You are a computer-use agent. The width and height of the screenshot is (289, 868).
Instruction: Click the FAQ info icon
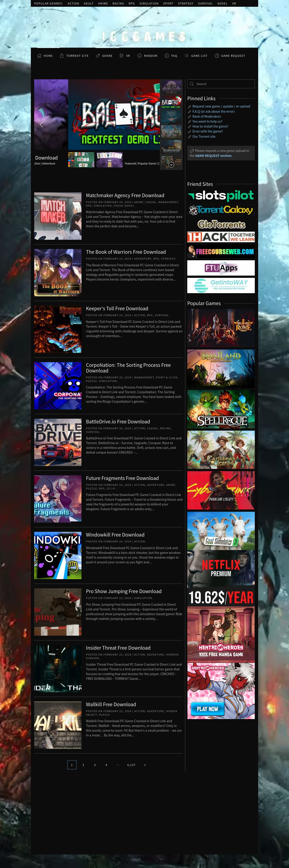(167, 56)
